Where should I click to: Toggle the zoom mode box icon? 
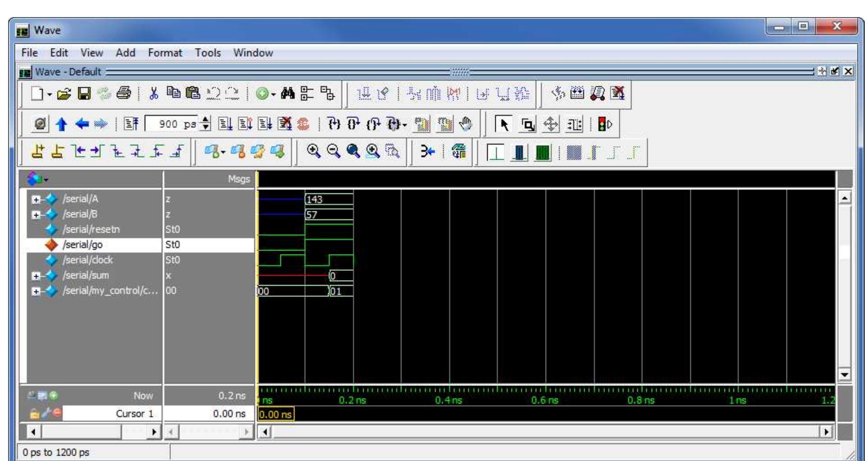[528, 124]
